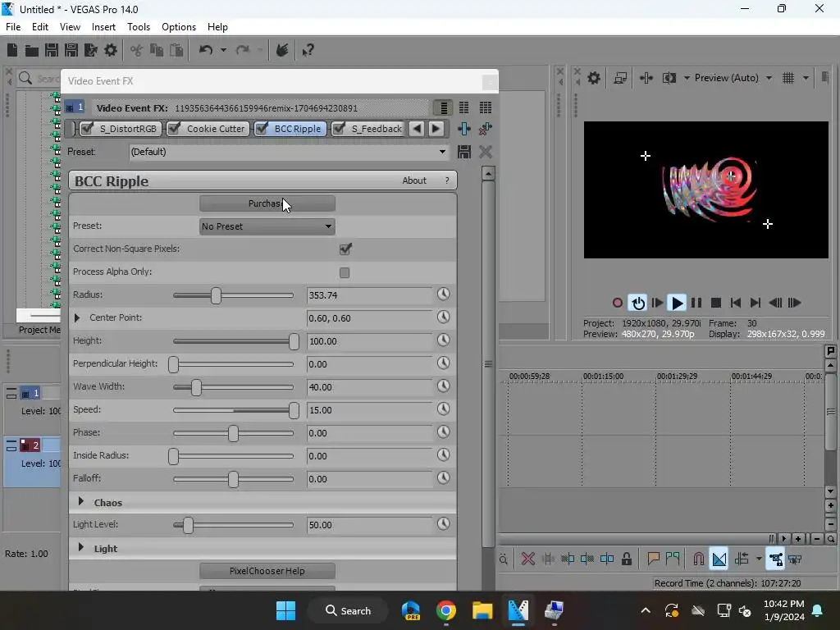Animate Light Level with its clock icon
840x630 pixels.
443,524
